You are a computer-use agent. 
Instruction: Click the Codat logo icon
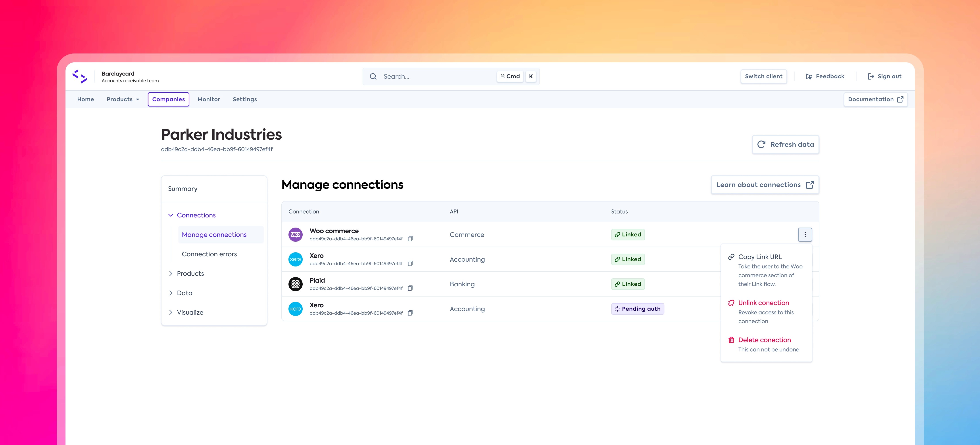point(79,76)
